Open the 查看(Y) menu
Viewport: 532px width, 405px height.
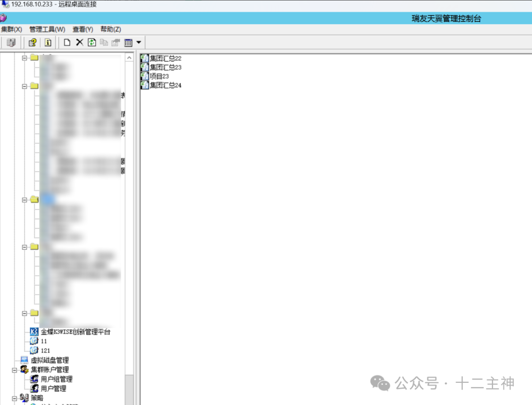[83, 30]
